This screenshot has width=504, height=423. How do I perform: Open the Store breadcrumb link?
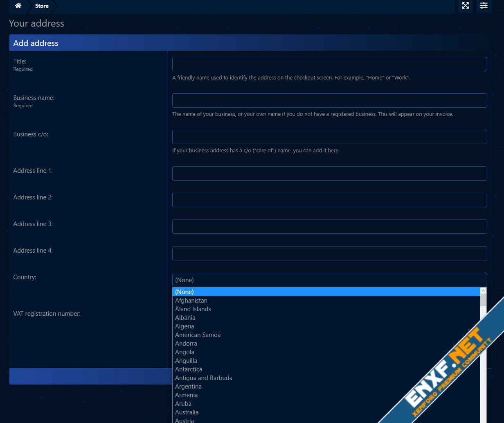pos(42,6)
